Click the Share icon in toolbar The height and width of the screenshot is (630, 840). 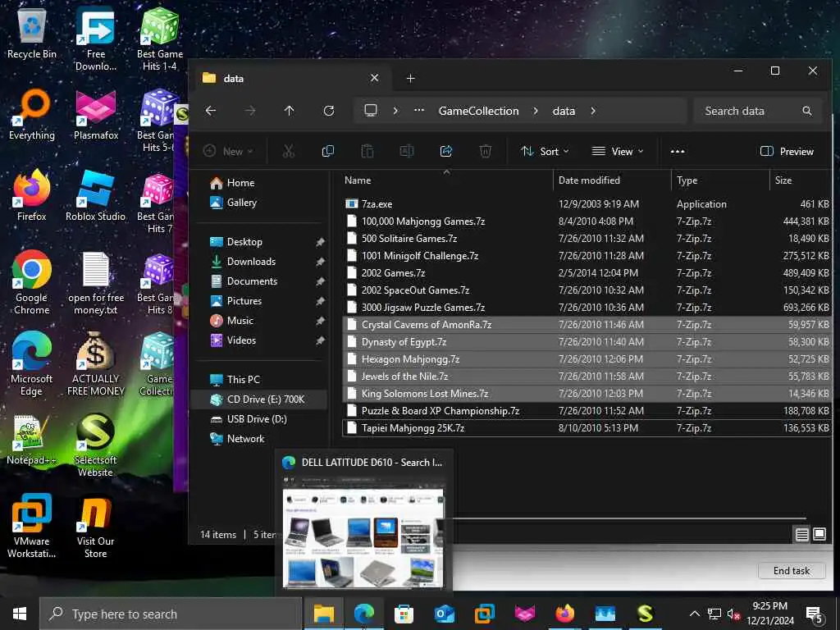point(446,152)
